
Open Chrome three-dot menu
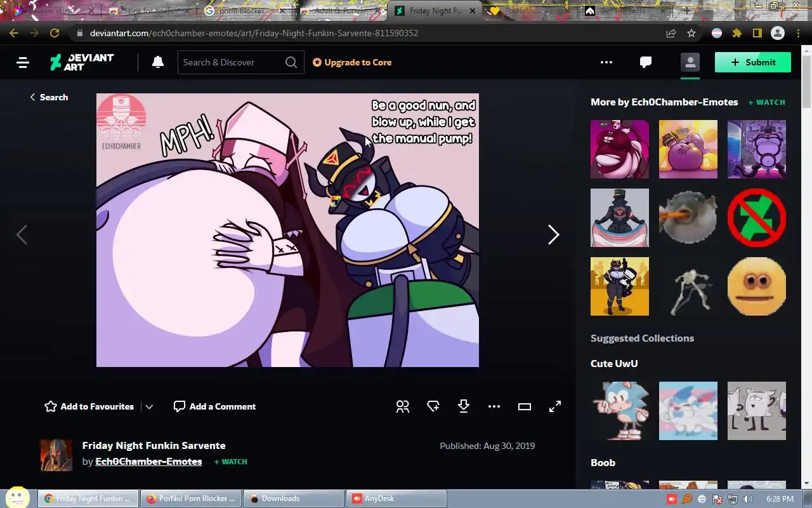point(799,33)
